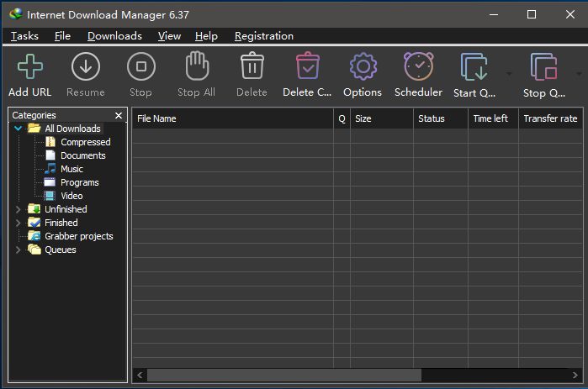Click the Unfinished folder icon
This screenshot has width=588, height=389.
point(34,209)
